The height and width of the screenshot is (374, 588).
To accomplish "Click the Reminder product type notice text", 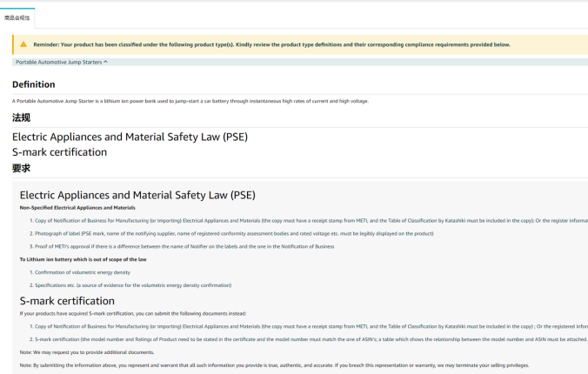I will click(x=271, y=44).
